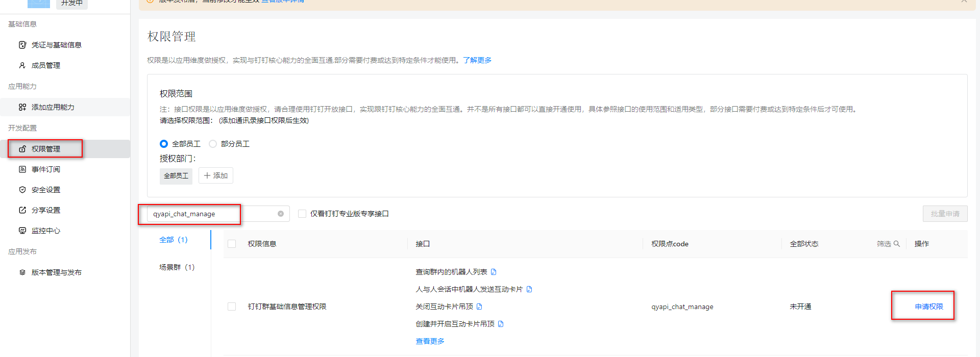Image resolution: width=980 pixels, height=357 pixels.
Task: Click the 权限管理 lock icon
Action: coord(22,149)
